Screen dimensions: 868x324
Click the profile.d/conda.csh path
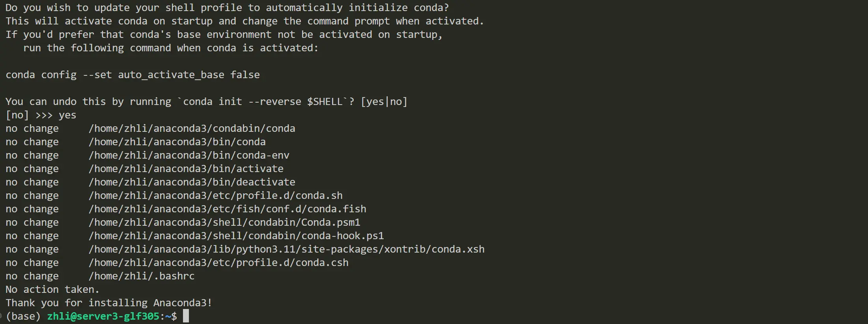(x=218, y=262)
